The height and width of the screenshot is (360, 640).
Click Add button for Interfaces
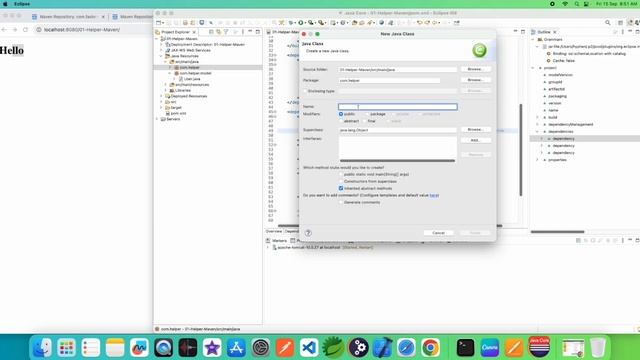(476, 140)
